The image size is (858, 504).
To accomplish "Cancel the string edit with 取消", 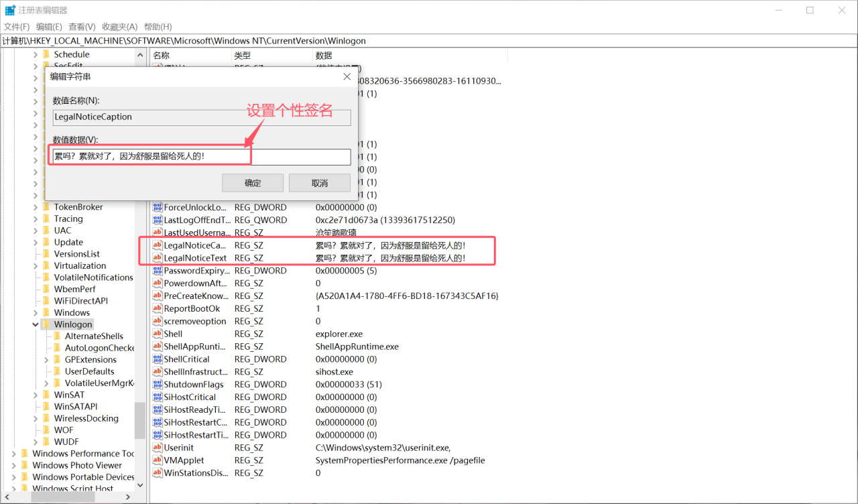I will (x=320, y=183).
